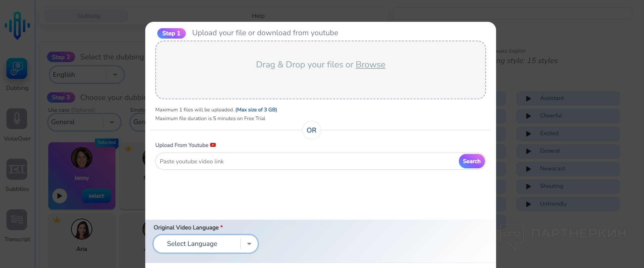Expand the Select Language dropdown
The image size is (644, 268).
pos(249,244)
